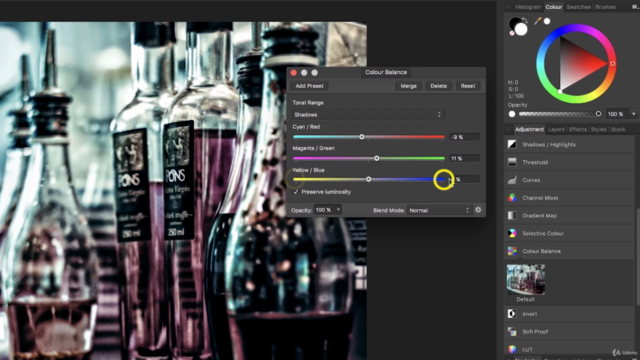Image resolution: width=640 pixels, height=360 pixels.
Task: Click the Cyan / Red slider handle
Action: [362, 137]
